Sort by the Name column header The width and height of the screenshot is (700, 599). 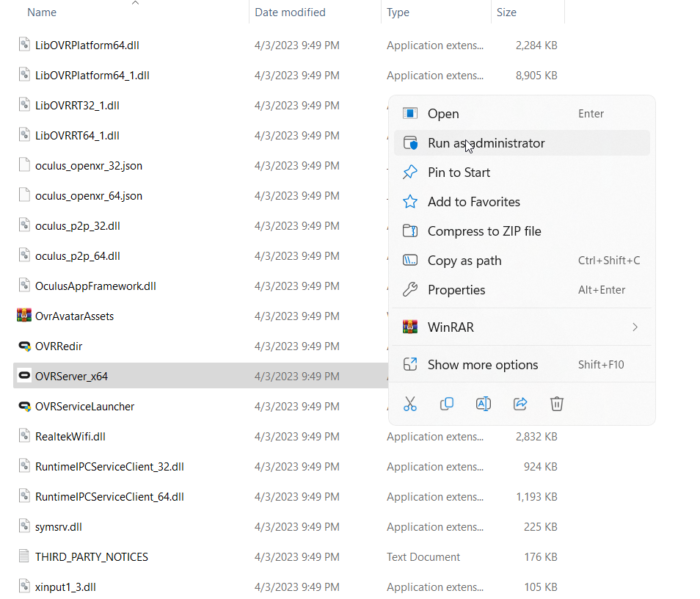point(42,12)
